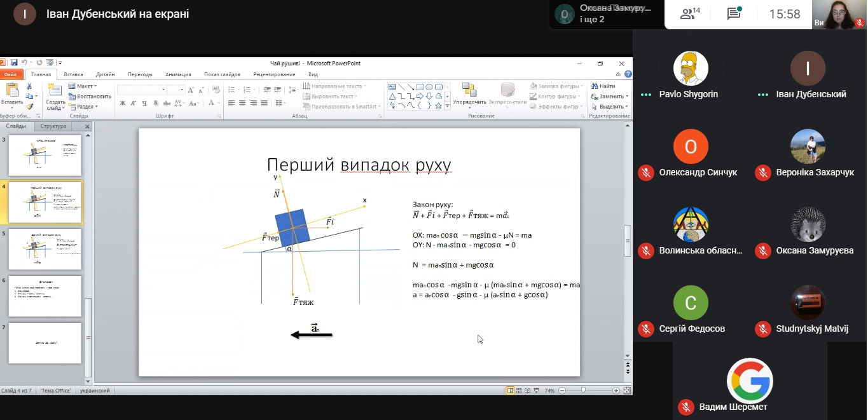Open the Вставка ribbon tab
Screen dimensions: 868x420
click(73, 74)
